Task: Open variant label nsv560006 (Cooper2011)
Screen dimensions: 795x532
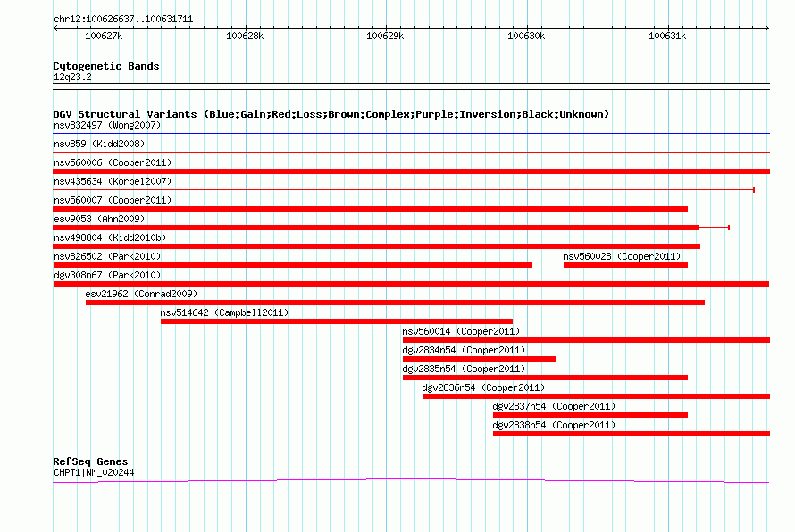Action: coord(113,162)
